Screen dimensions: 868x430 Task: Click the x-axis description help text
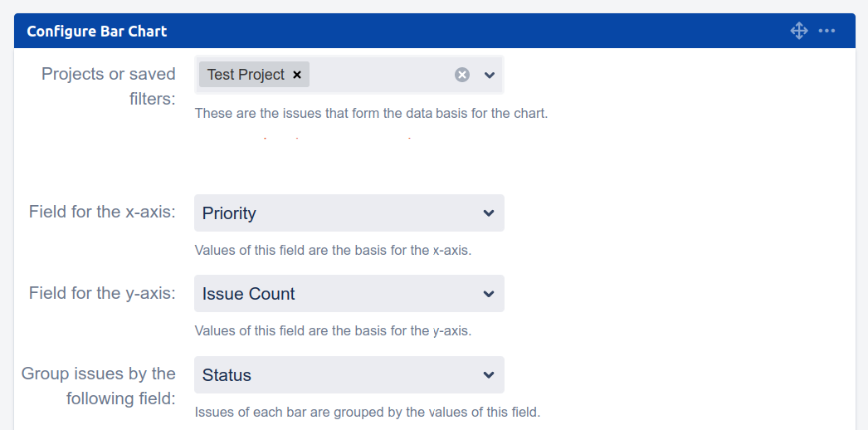[x=333, y=250]
